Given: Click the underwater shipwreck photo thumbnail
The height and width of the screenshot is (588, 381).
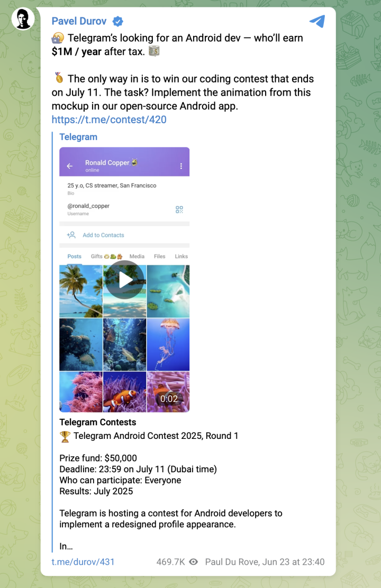Looking at the screenshot, I should pos(125,345).
